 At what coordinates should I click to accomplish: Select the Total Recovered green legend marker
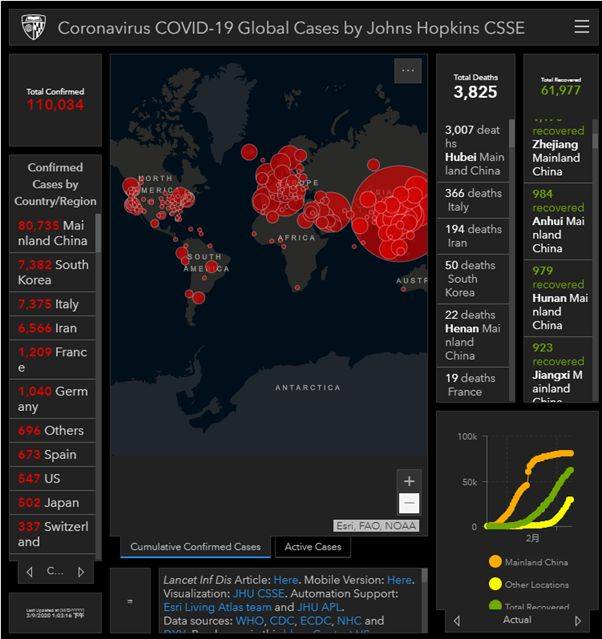click(495, 605)
